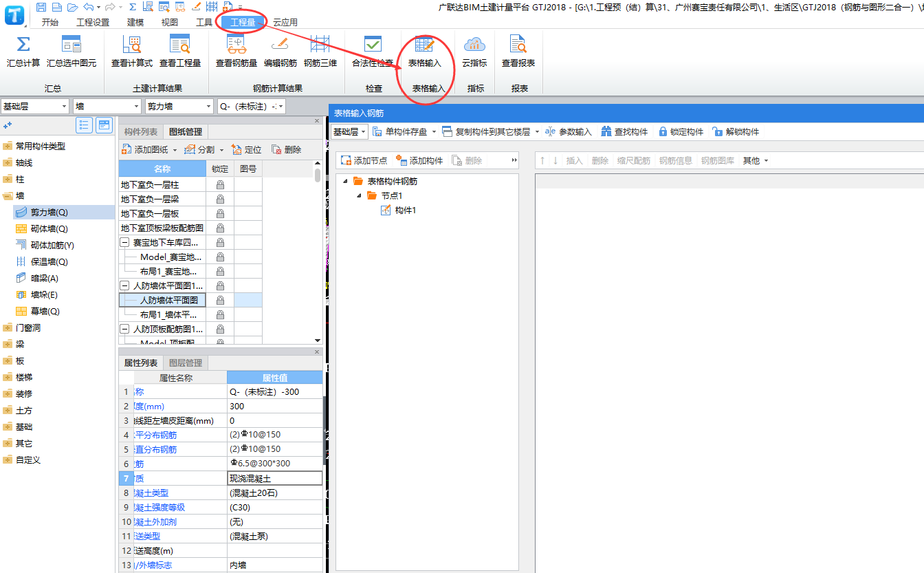The image size is (924, 573).
Task: Click 定位 in drawing management toolbar
Action: coord(247,149)
